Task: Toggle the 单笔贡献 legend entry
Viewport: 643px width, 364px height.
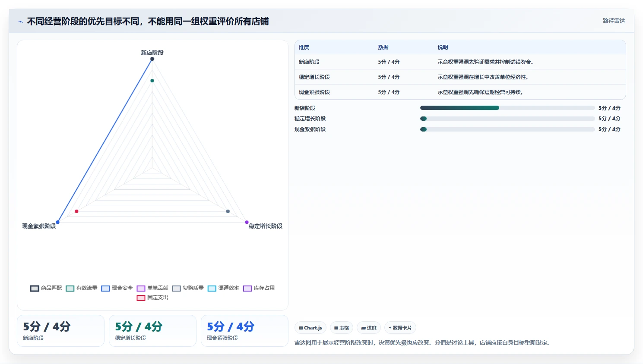Action: 152,288
